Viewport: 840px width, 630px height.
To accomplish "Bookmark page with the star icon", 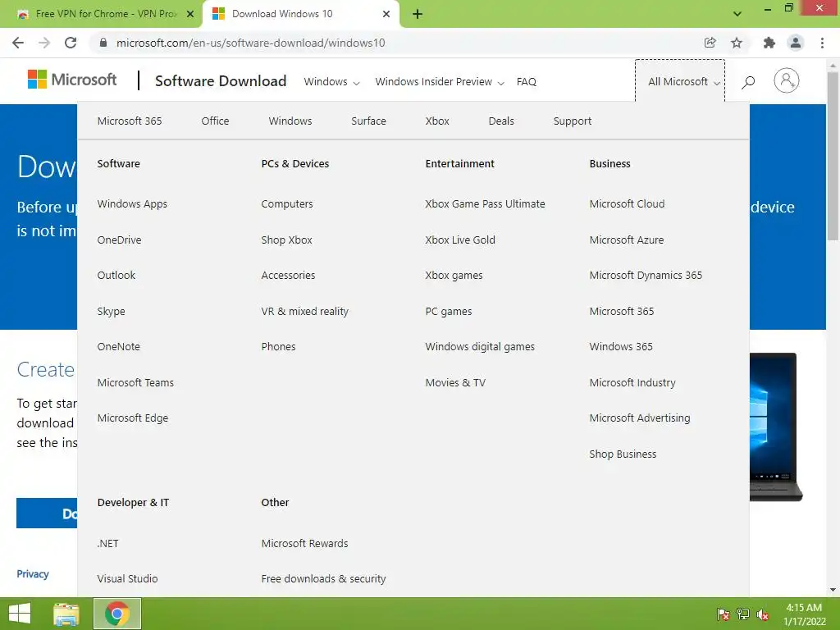I will click(x=737, y=43).
